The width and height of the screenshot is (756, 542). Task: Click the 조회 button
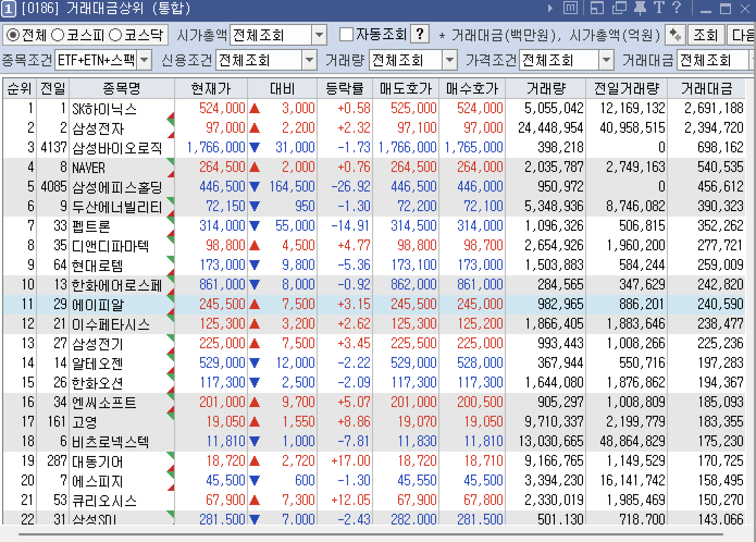(x=705, y=35)
